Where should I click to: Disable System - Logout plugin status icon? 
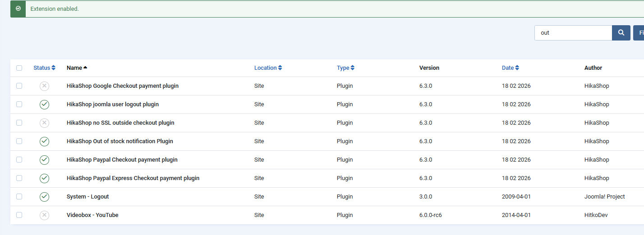[44, 197]
